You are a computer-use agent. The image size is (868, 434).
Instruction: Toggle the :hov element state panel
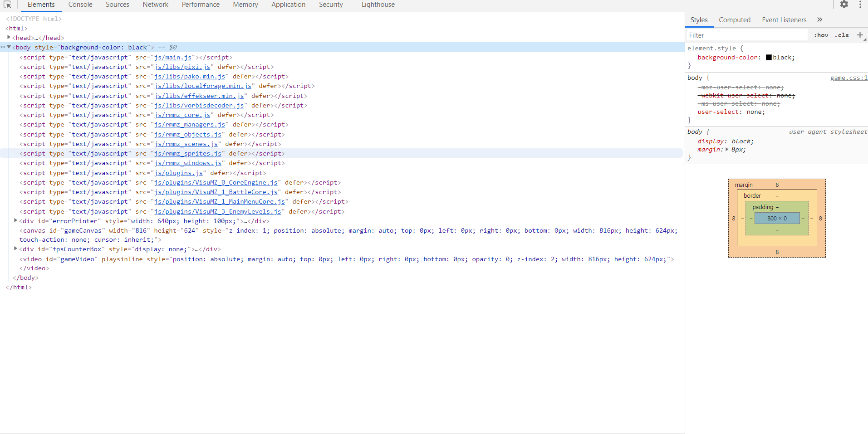(x=821, y=35)
